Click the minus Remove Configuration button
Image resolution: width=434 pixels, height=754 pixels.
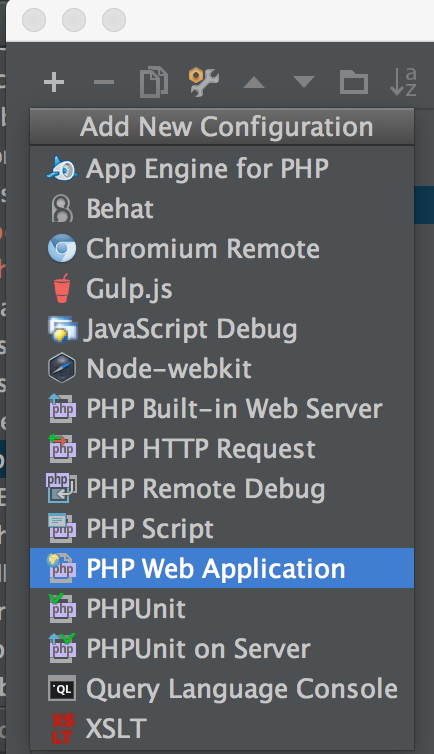[104, 82]
